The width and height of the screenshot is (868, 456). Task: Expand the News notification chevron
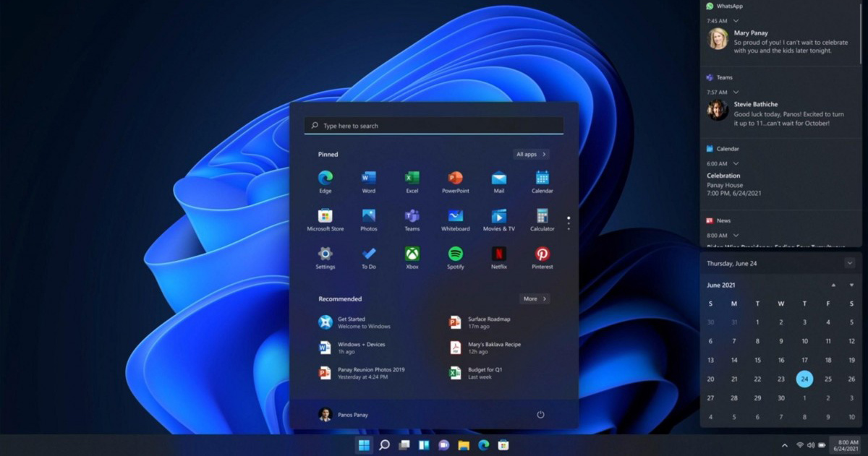pyautogui.click(x=736, y=236)
